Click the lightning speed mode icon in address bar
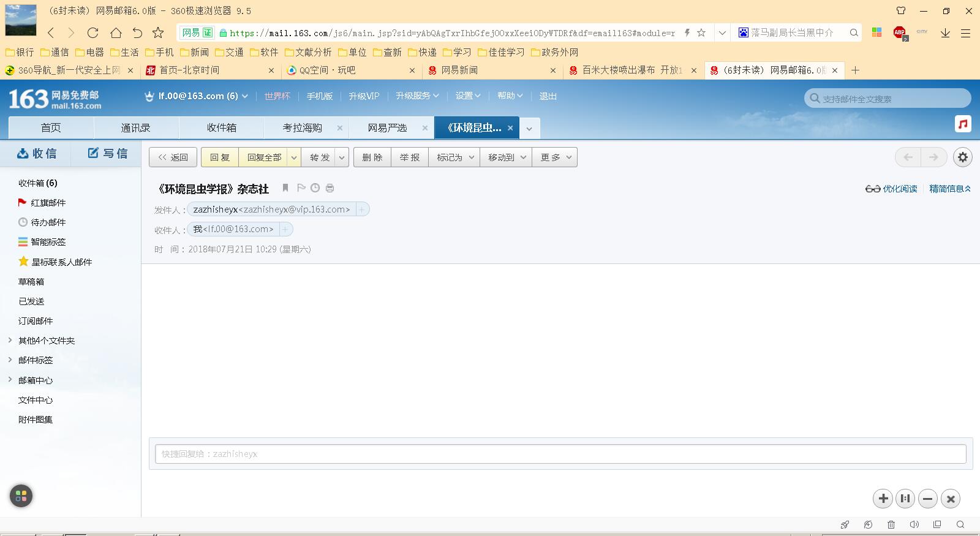 tap(687, 32)
